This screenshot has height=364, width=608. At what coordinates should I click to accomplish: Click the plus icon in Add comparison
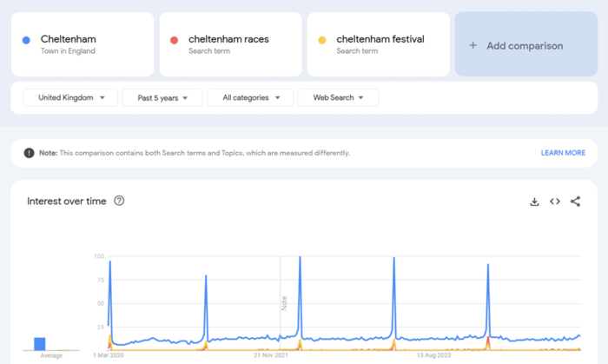coord(473,45)
